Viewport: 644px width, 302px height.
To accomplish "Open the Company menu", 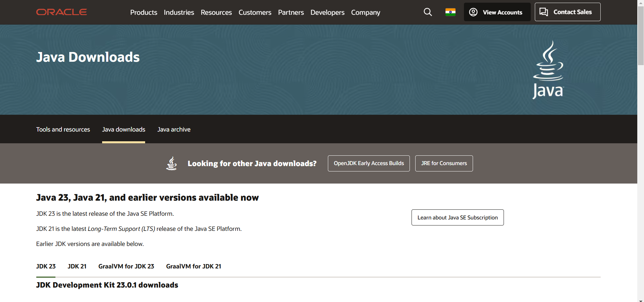I will pyautogui.click(x=366, y=12).
